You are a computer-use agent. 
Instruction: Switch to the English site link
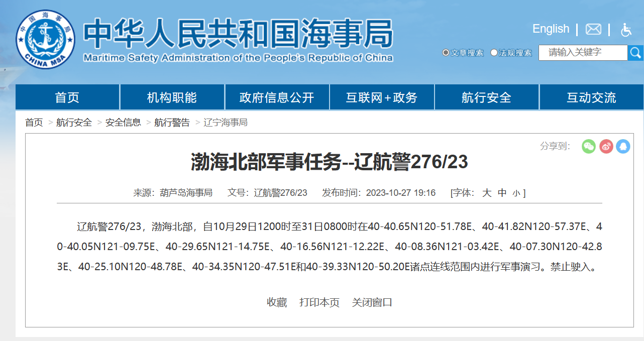pos(551,29)
